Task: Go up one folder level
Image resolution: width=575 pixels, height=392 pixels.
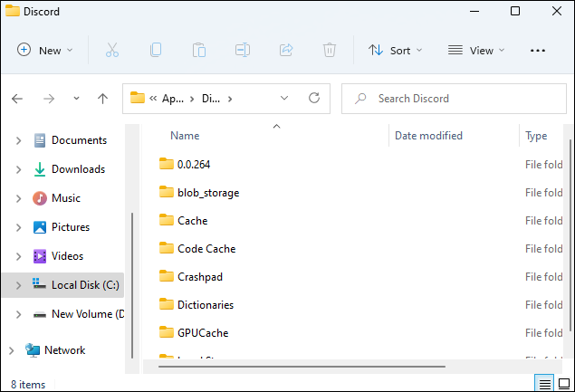Action: tap(102, 98)
